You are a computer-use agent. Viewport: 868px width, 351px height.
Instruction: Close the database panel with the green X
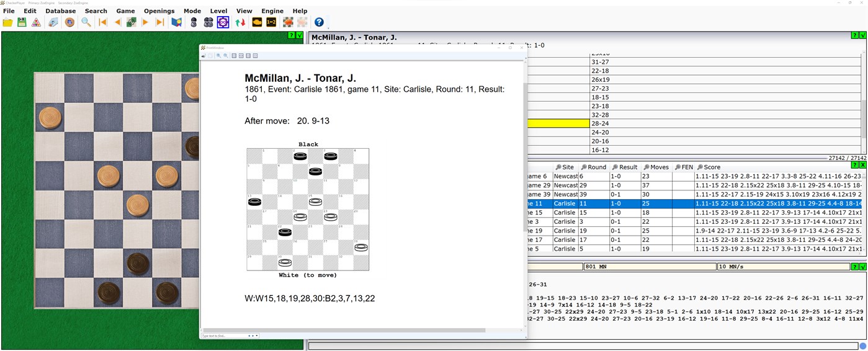[x=862, y=165]
